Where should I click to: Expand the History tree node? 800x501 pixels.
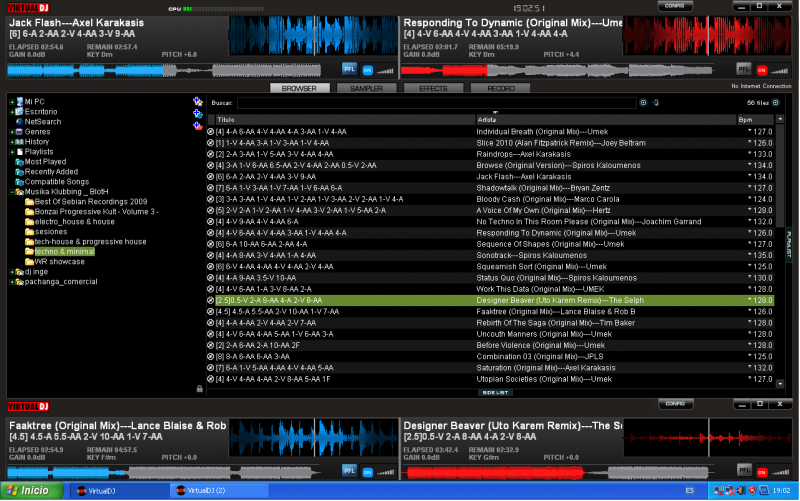point(12,142)
